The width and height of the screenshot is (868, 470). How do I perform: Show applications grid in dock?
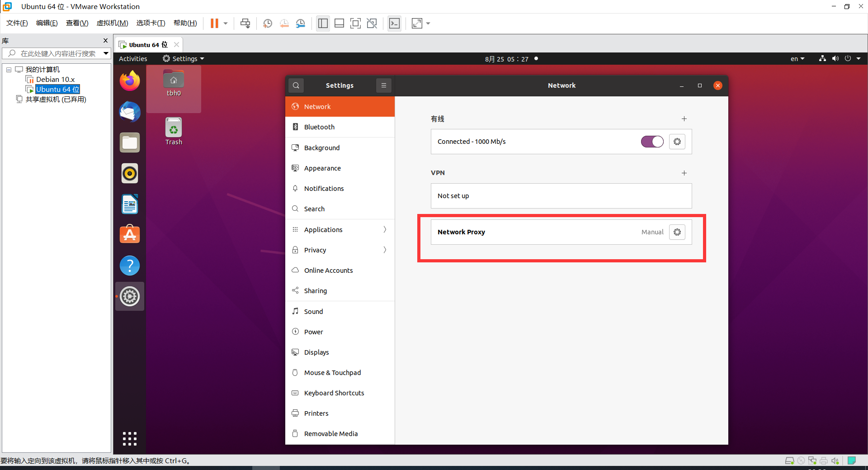click(x=130, y=438)
